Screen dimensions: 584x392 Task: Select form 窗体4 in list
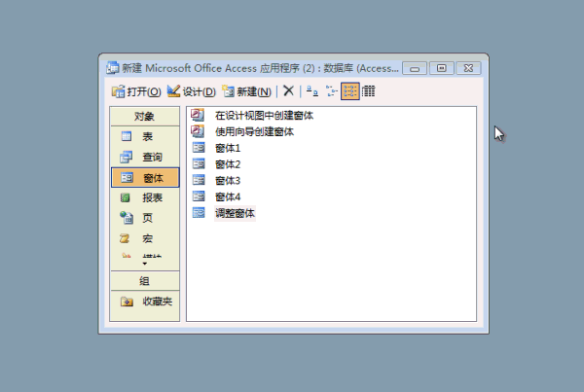pos(228,196)
